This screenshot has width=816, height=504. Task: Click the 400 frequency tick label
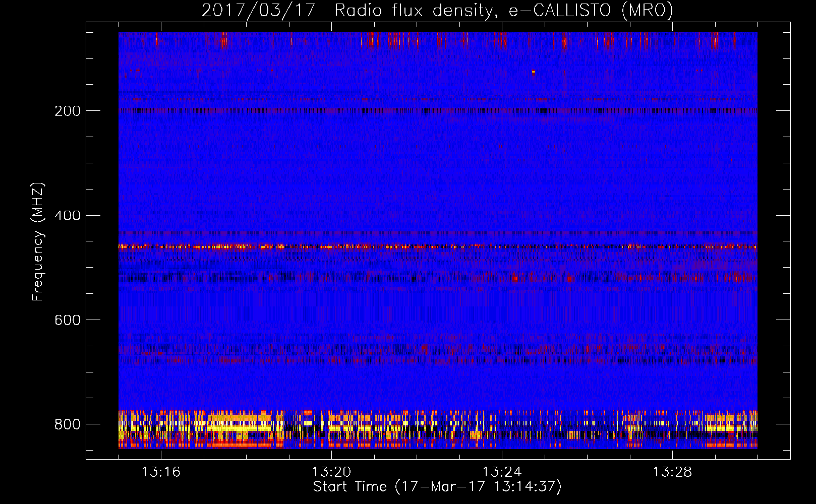(68, 216)
